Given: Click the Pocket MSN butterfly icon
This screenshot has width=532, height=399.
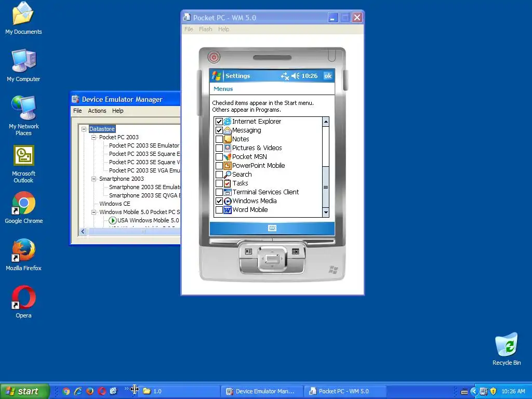Looking at the screenshot, I should click(x=228, y=157).
